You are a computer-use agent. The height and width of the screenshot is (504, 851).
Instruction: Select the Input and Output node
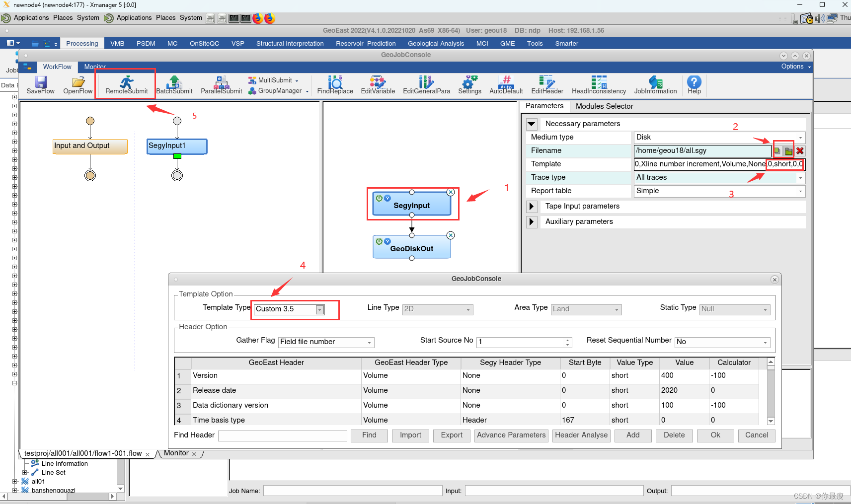click(x=90, y=146)
